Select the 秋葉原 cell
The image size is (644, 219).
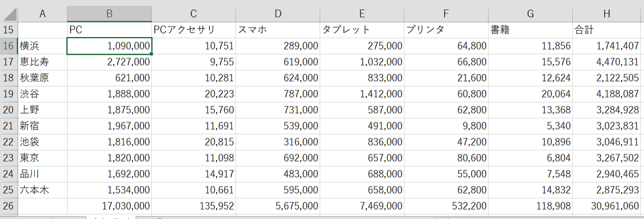pyautogui.click(x=42, y=78)
